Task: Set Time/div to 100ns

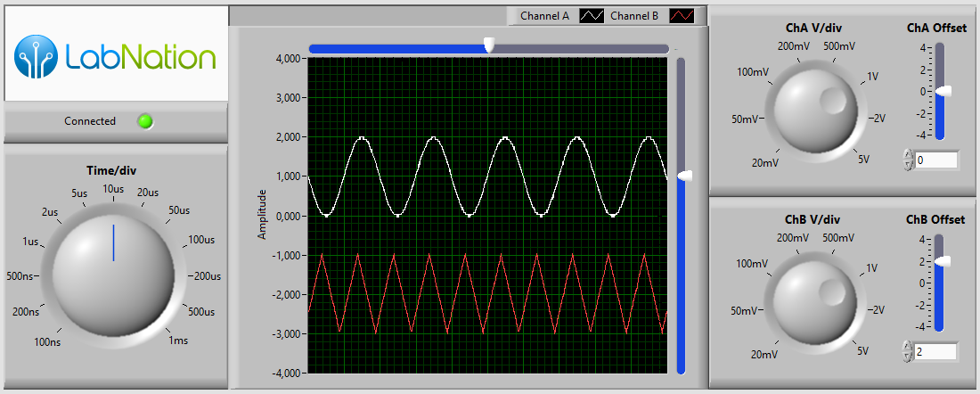Action: tap(48, 341)
